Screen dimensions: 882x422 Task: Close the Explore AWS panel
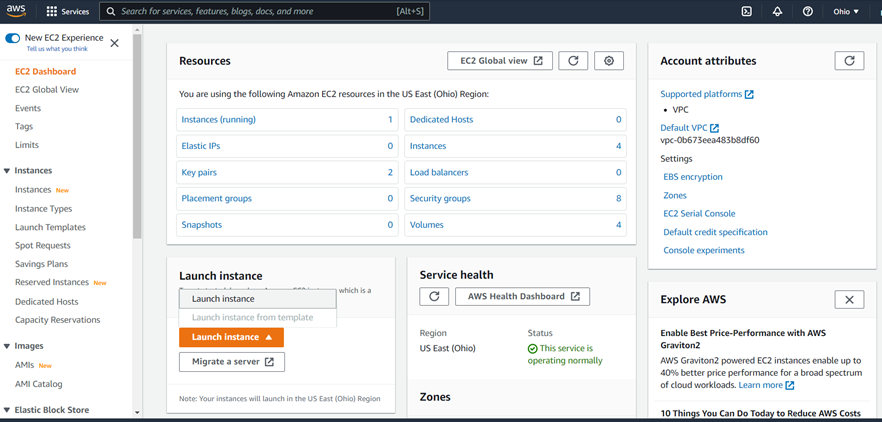(x=849, y=299)
